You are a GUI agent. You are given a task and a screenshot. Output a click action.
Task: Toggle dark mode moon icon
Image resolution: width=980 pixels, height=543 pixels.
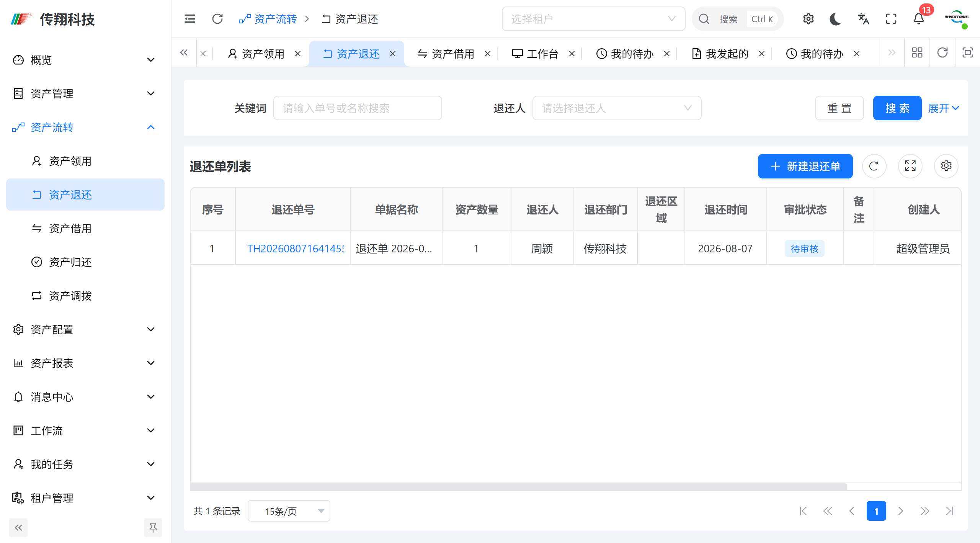tap(835, 19)
